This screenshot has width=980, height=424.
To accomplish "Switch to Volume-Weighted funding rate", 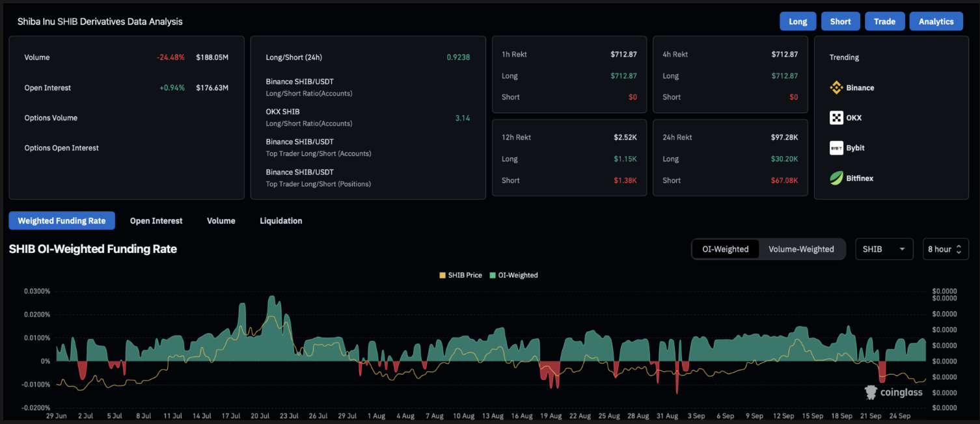I will [x=801, y=249].
